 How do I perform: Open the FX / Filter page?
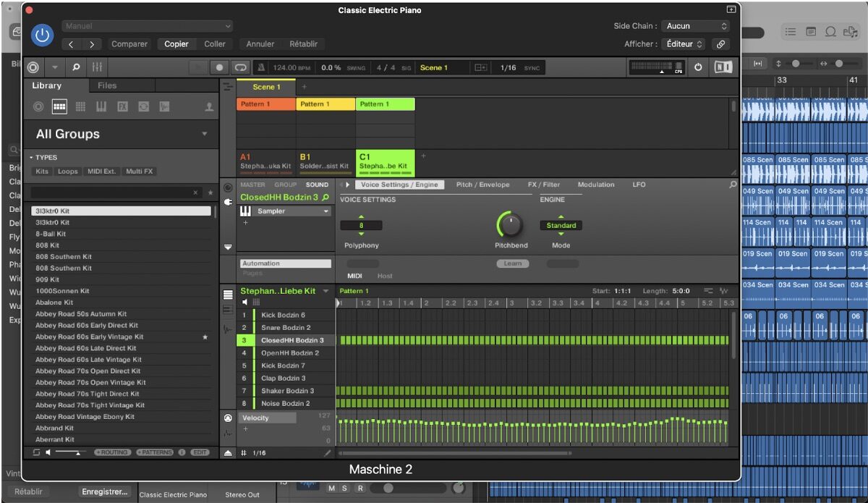click(544, 185)
